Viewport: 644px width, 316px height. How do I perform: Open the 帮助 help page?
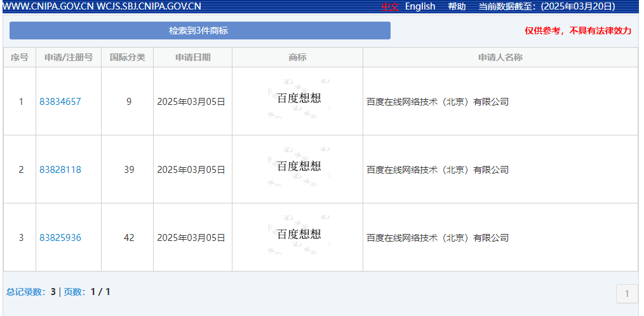click(x=457, y=6)
